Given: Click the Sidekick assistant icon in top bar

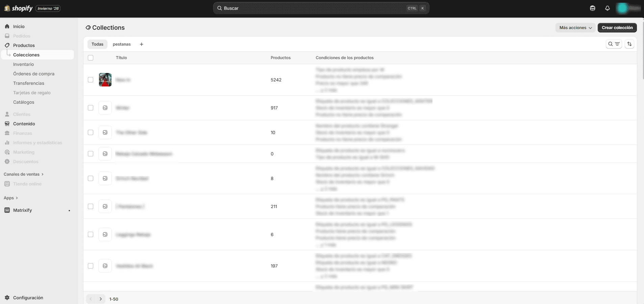Looking at the screenshot, I should (x=592, y=8).
